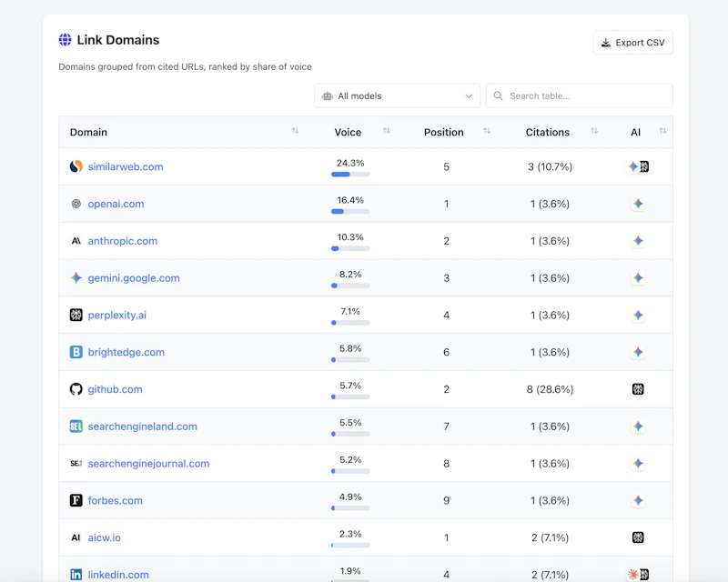Screen dimensions: 728x582
Task: Click the 16.4% voice progress bar
Action: [x=350, y=212]
